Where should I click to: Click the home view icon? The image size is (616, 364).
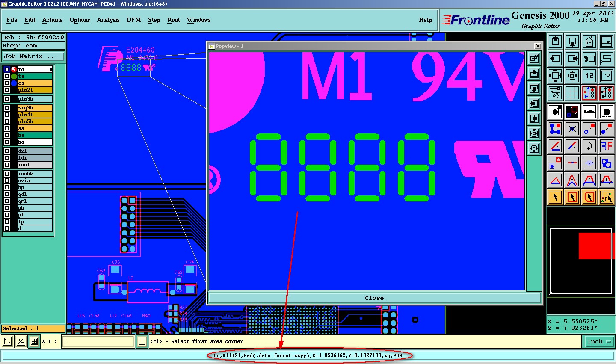(x=589, y=41)
